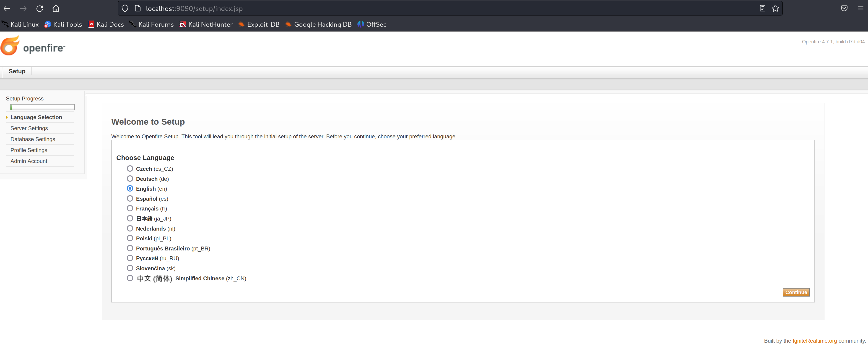Choose the Slovenčina (sk) language radio
The image size is (868, 347).
(x=130, y=268)
